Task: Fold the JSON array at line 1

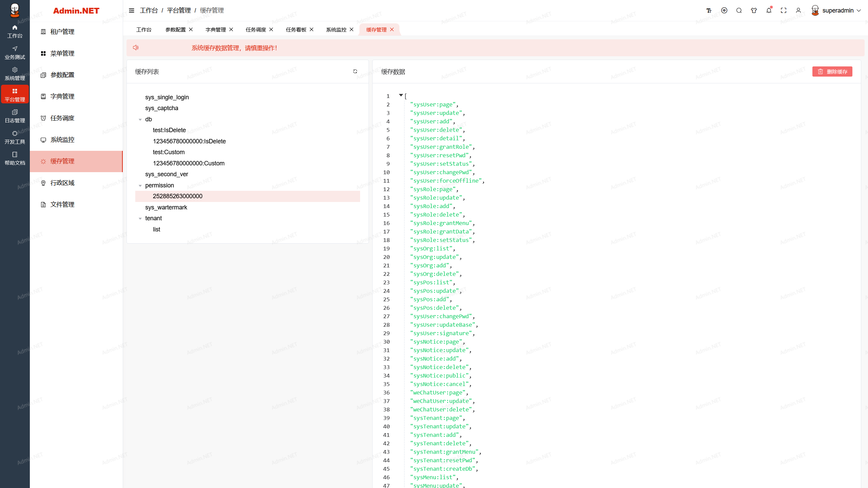Action: coord(401,96)
